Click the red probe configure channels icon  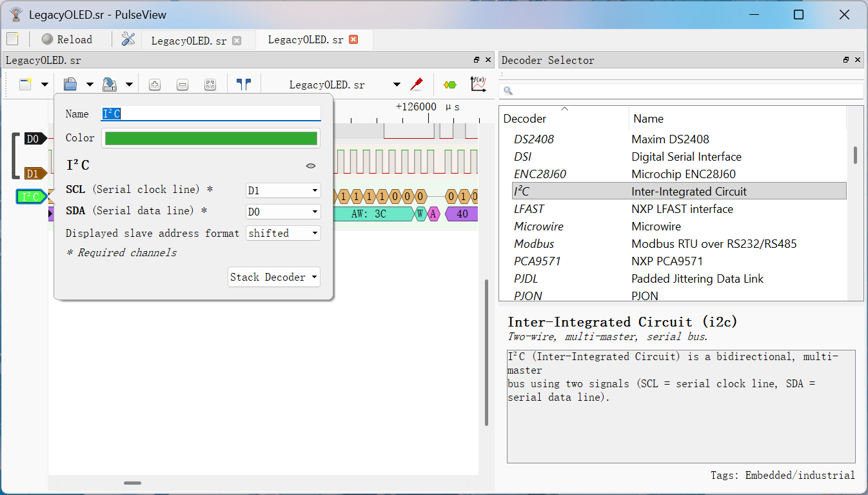(x=417, y=85)
